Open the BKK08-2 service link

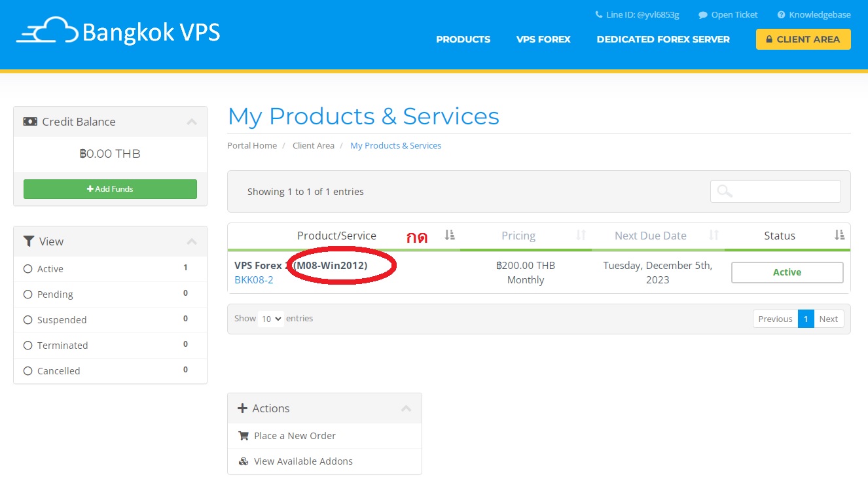coord(254,280)
